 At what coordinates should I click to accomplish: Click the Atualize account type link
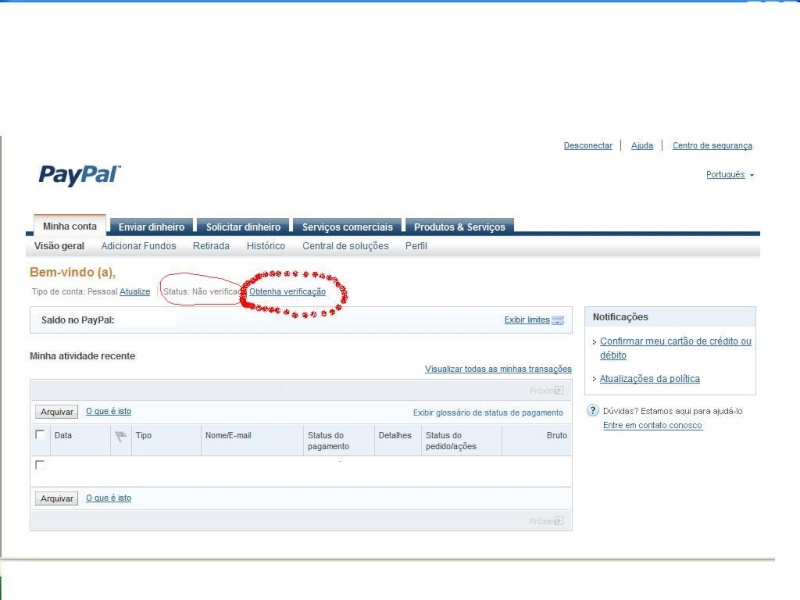pos(135,292)
